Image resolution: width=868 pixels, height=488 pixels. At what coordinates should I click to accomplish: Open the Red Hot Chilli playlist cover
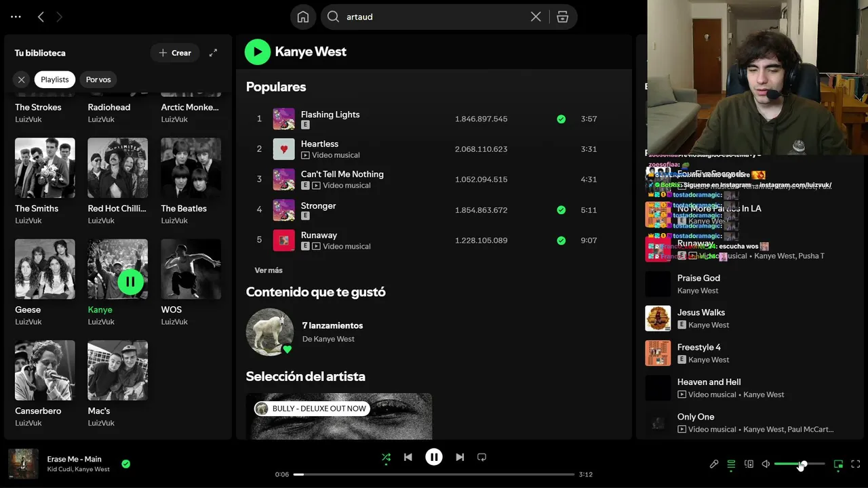117,168
